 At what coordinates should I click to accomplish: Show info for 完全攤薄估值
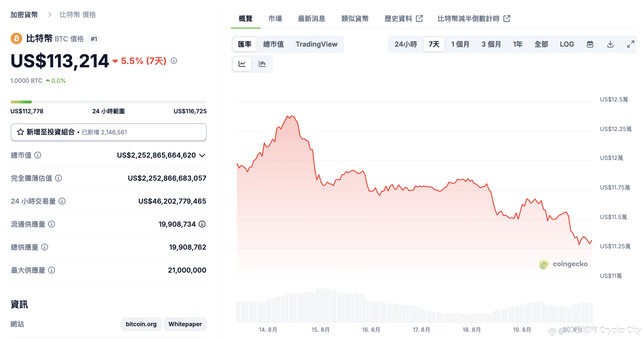click(58, 178)
